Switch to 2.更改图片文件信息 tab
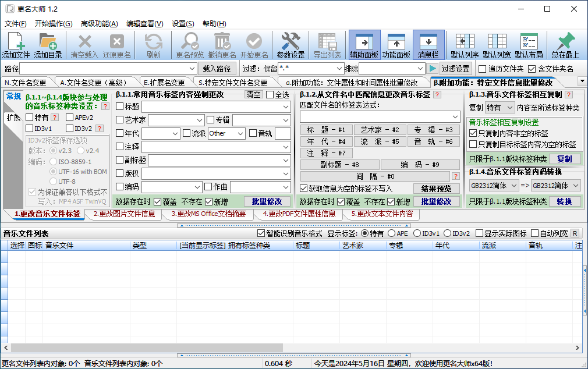Image resolution: width=588 pixels, height=369 pixels. pyautogui.click(x=124, y=214)
